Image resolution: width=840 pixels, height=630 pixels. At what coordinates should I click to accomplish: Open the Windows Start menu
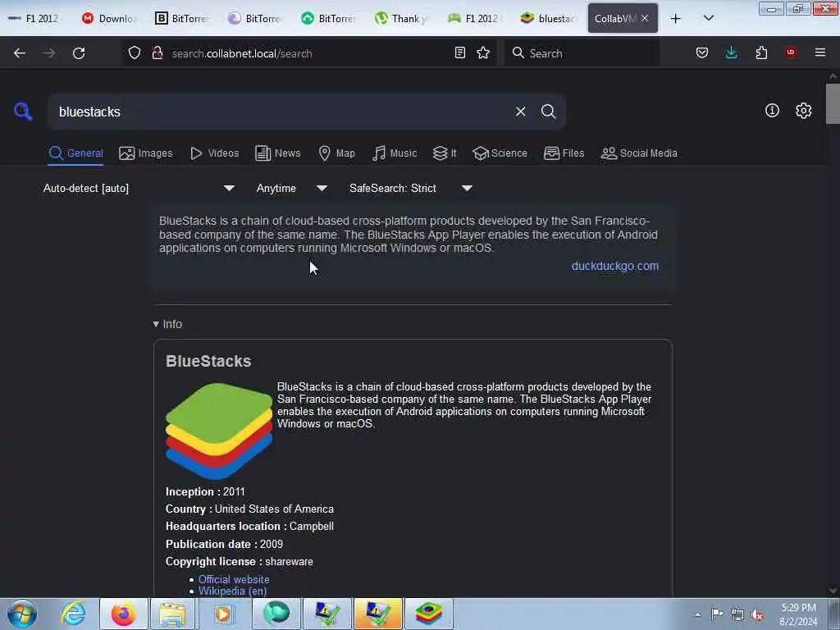(22, 614)
